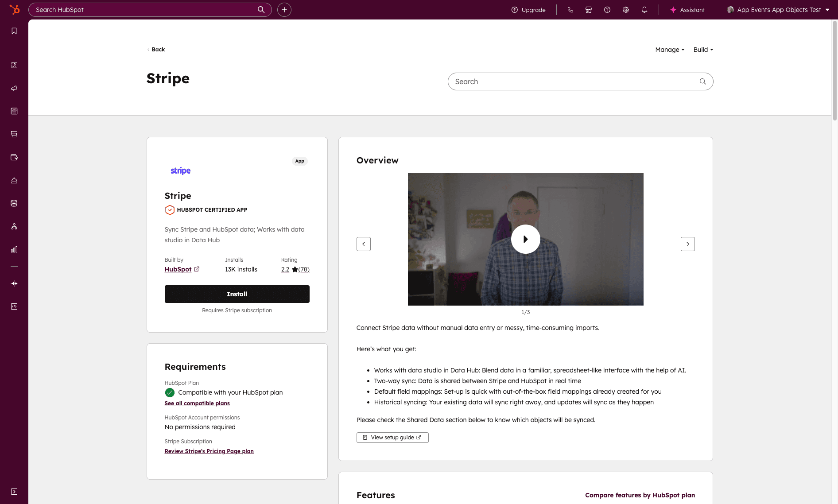Viewport: 838px width, 504px height.
Task: Open the View setup guide button
Action: point(392,438)
